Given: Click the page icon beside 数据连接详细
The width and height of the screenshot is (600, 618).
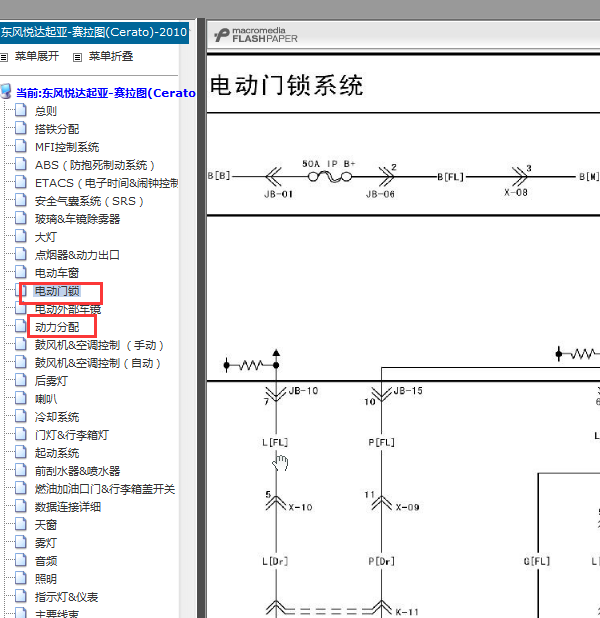Looking at the screenshot, I should pos(21,506).
